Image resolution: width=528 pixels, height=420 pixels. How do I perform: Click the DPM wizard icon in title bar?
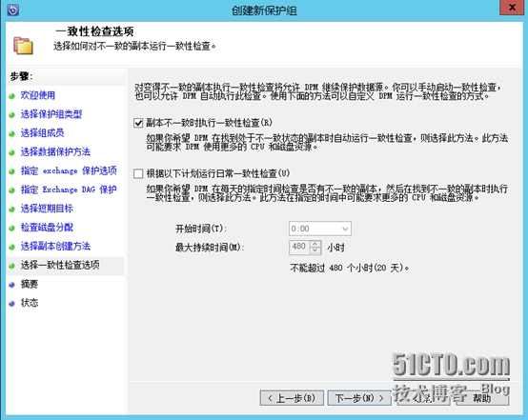pyautogui.click(x=12, y=10)
